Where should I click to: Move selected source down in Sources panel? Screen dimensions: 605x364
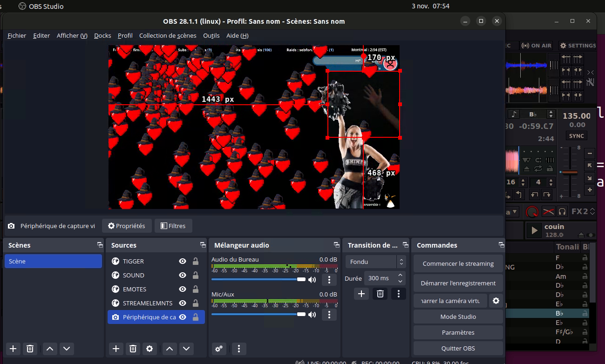coord(187,348)
